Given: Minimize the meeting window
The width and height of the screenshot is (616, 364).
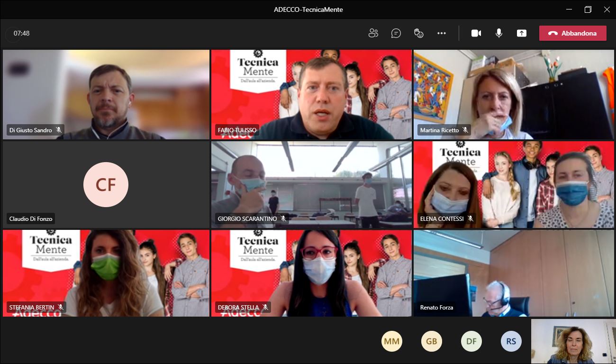Looking at the screenshot, I should click(x=569, y=9).
